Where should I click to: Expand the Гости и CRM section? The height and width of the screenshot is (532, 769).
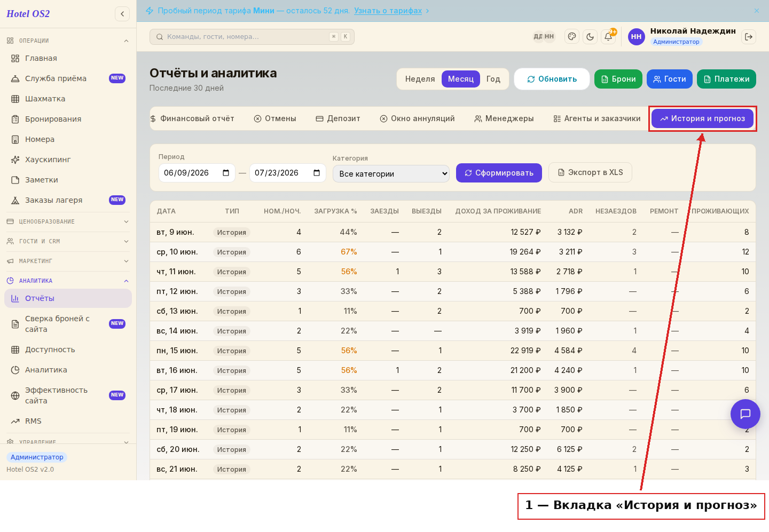[68, 241]
